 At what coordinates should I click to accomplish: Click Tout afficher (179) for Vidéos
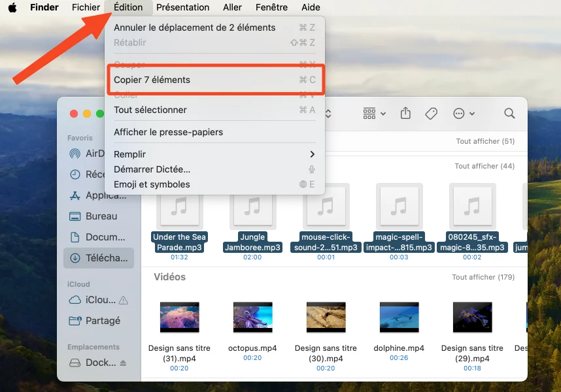(484, 276)
